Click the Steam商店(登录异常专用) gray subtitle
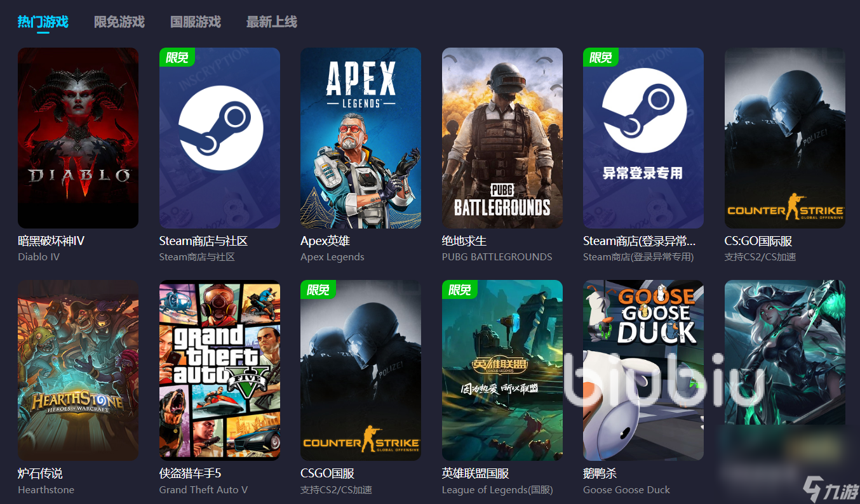This screenshot has width=860, height=504. (638, 257)
